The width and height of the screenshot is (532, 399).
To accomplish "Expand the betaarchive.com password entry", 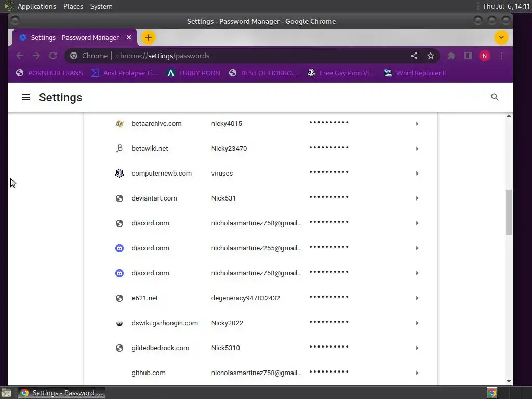I will click(417, 124).
